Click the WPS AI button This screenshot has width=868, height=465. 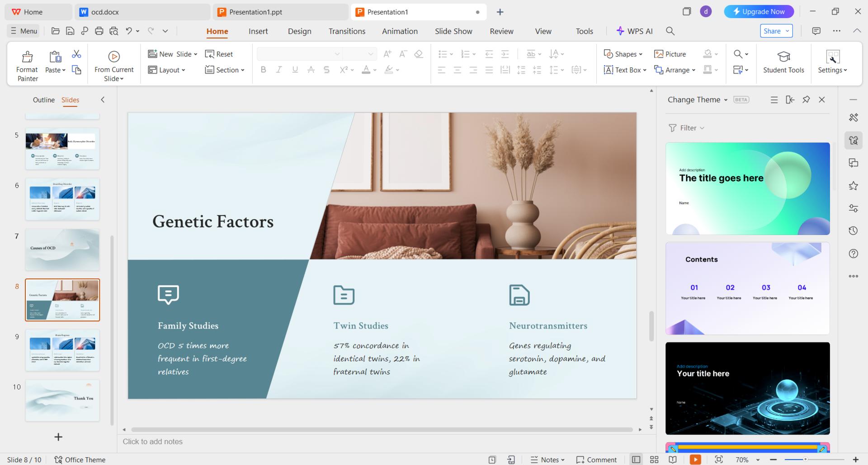coord(635,31)
